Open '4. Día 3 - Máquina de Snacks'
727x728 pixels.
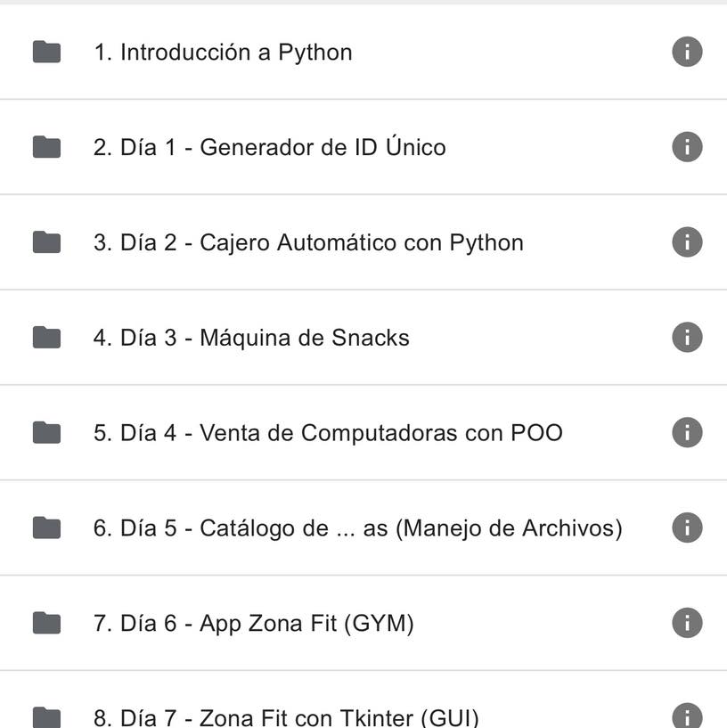[x=363, y=338]
